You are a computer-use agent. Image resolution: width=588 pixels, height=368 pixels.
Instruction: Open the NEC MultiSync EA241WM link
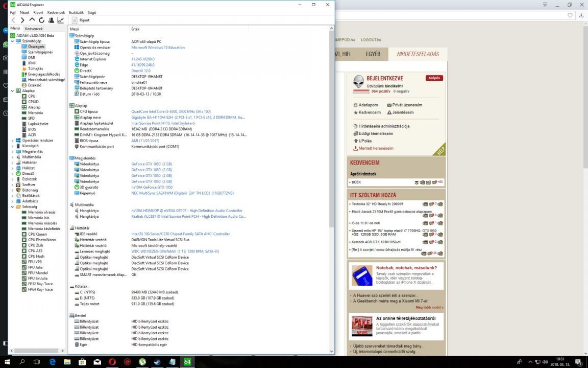(182, 193)
